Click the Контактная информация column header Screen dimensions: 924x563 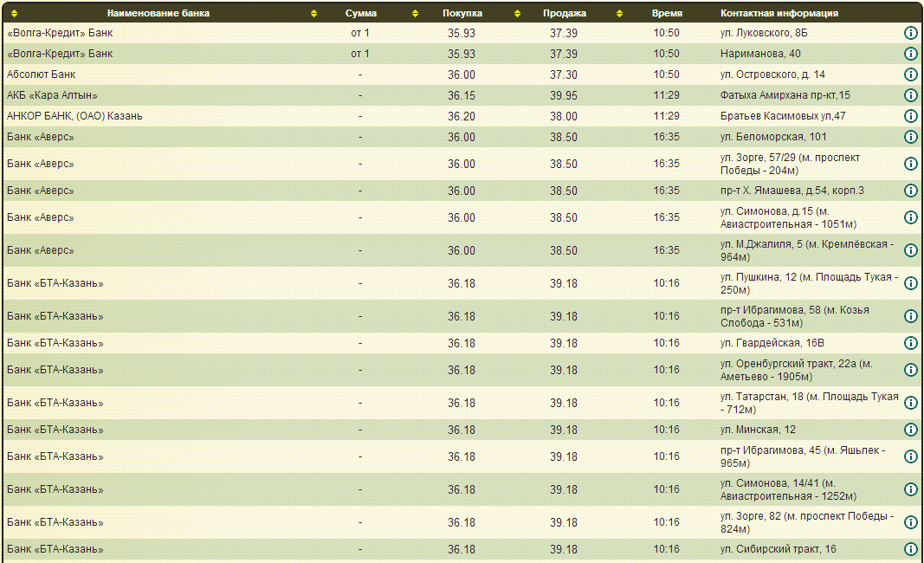point(779,13)
